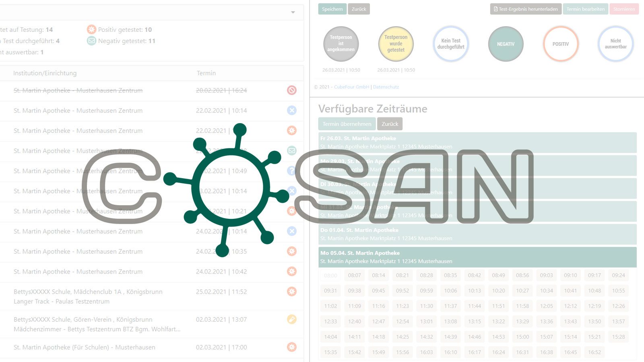The width and height of the screenshot is (644, 362).
Task: Open the 'BettysXXXXX Schule, Mädchenclub 1A' row
Action: (x=152, y=296)
